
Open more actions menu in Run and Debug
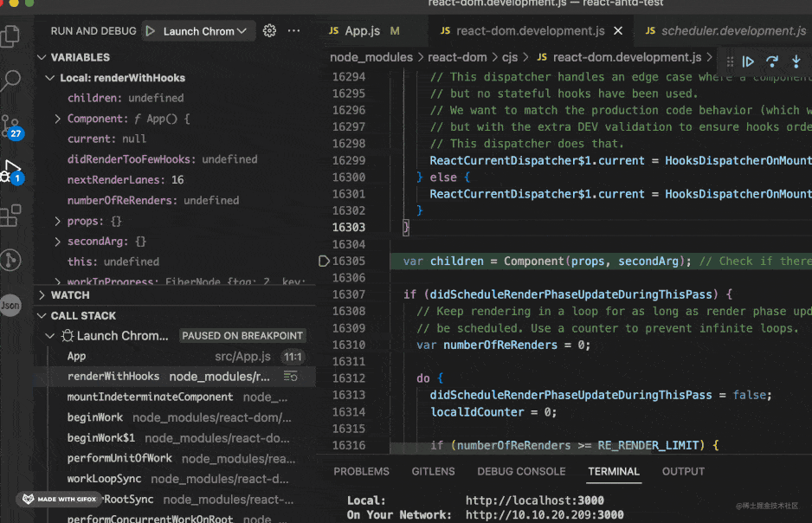point(293,30)
